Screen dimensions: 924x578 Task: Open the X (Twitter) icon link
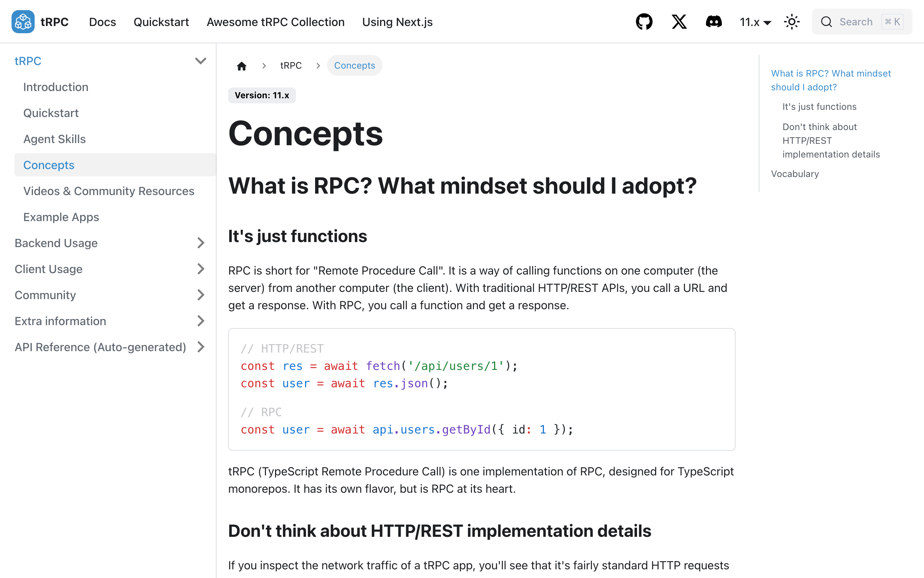coord(679,22)
